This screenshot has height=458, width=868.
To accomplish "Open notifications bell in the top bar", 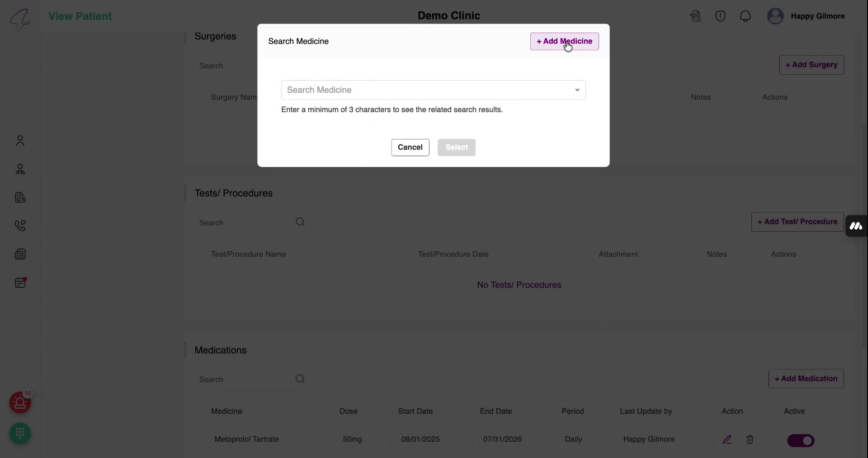I will pyautogui.click(x=745, y=16).
